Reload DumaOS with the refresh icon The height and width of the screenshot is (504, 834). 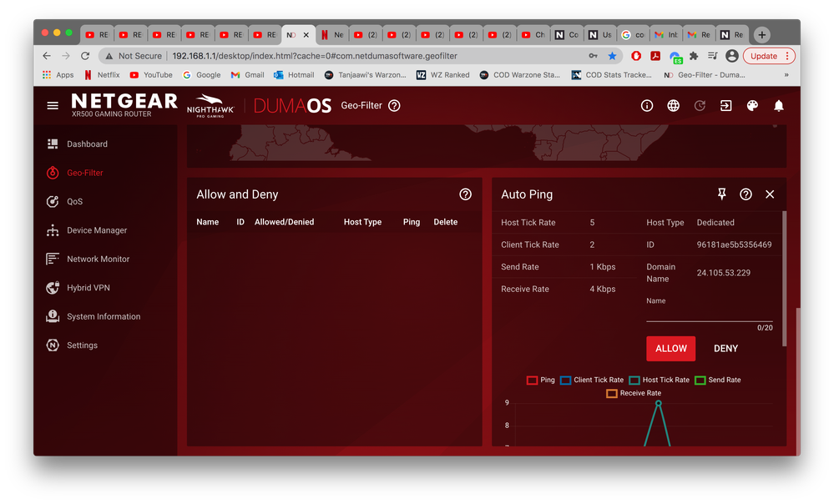point(700,105)
